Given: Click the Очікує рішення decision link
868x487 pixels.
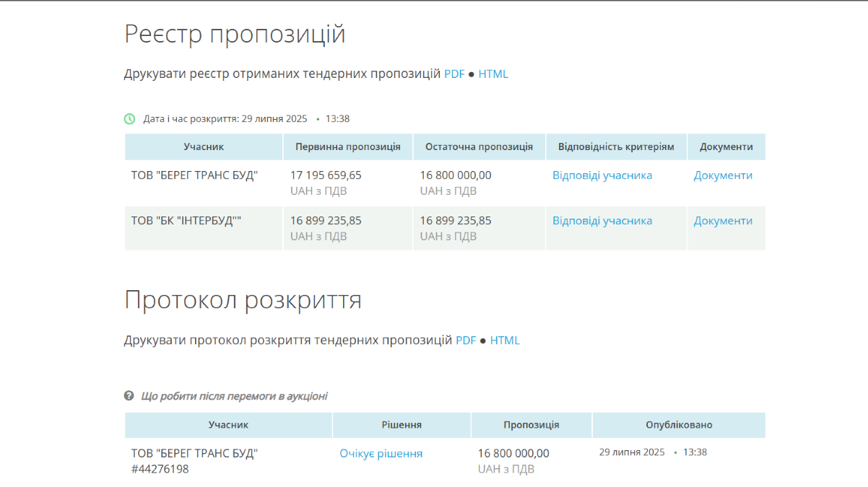Looking at the screenshot, I should click(x=381, y=453).
